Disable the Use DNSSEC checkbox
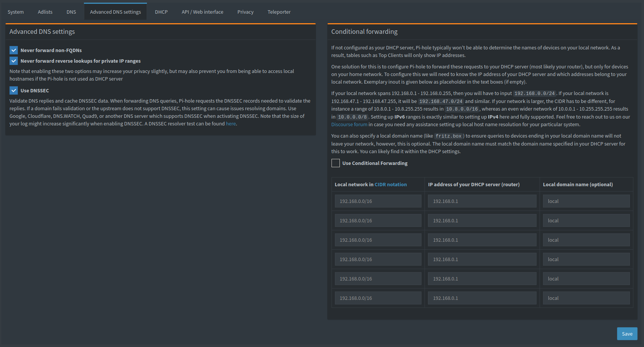The width and height of the screenshot is (644, 347). [x=14, y=90]
